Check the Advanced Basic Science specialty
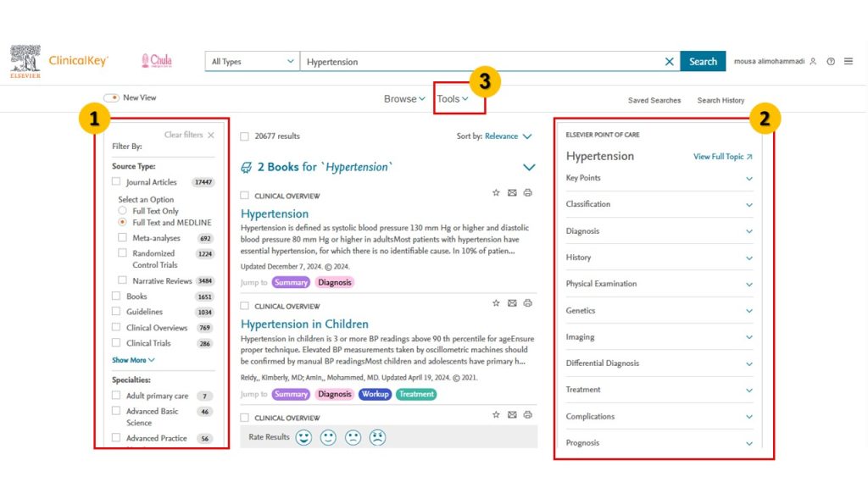This screenshot has height=488, width=868. (x=115, y=411)
